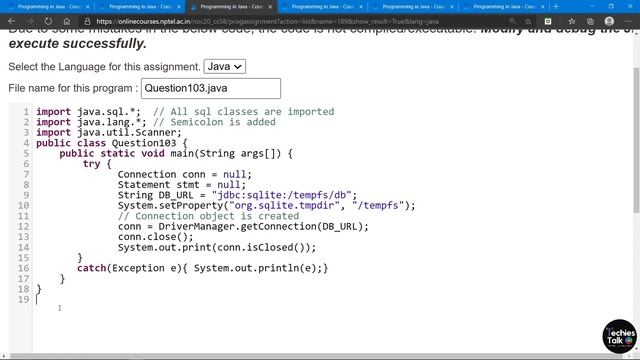
Task: Click the 'catch(Exception e)' code line
Action: pyautogui.click(x=202, y=268)
